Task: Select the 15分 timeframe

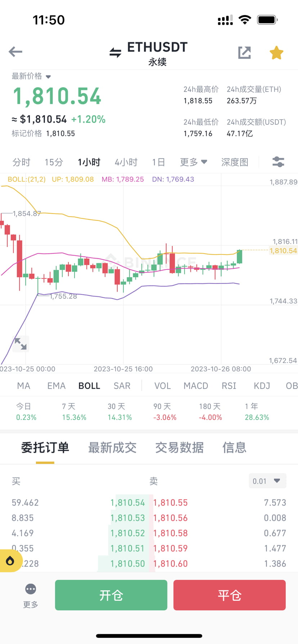Action: tap(54, 162)
